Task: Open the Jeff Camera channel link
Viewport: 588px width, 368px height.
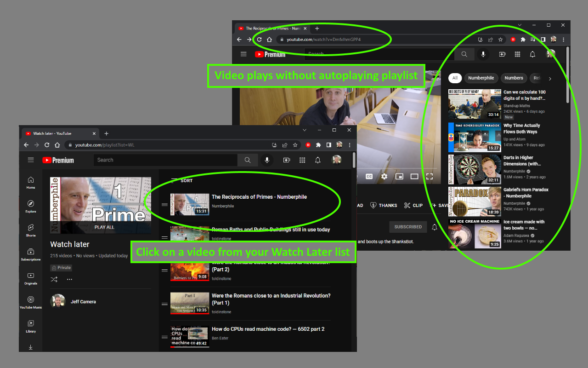Action: [x=83, y=302]
